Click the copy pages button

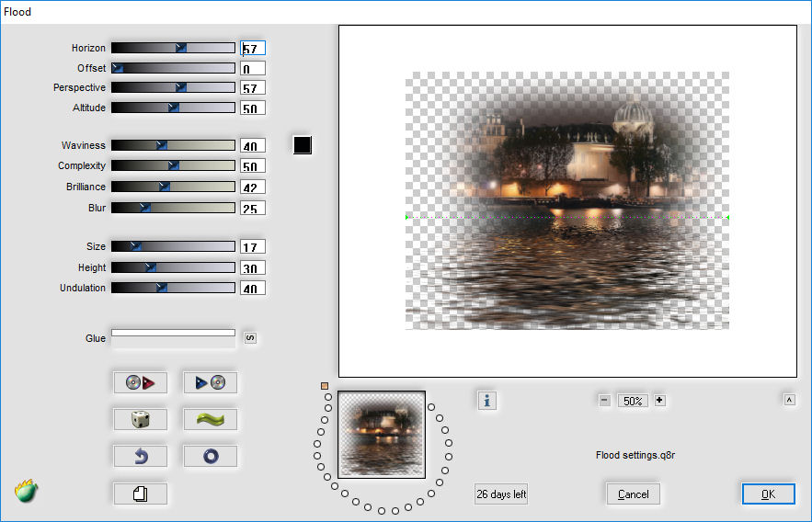click(x=141, y=494)
